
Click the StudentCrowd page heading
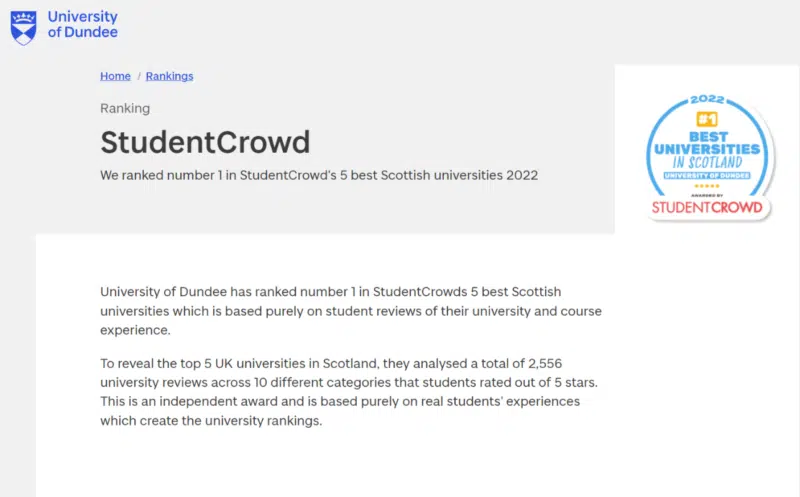tap(205, 142)
